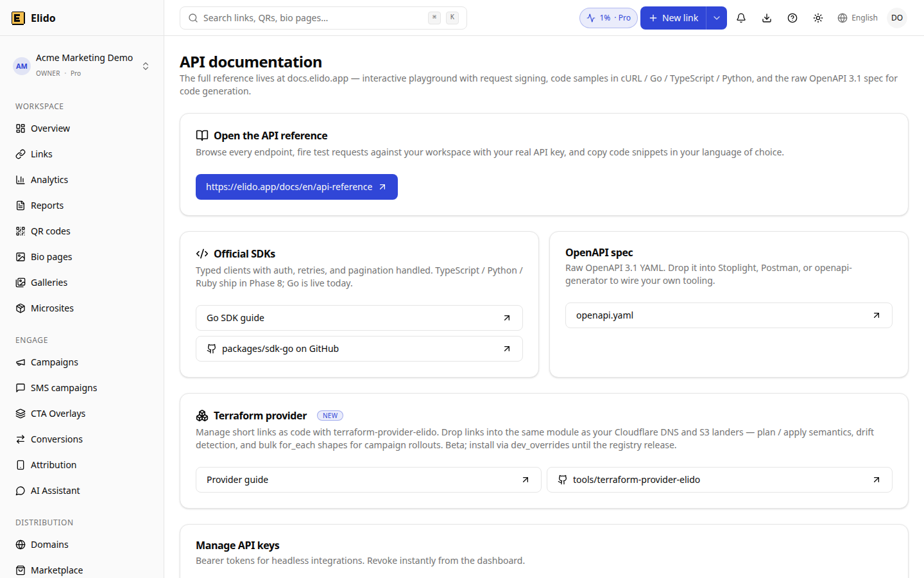This screenshot has width=924, height=578.
Task: Open the notifications bell
Action: (741, 18)
